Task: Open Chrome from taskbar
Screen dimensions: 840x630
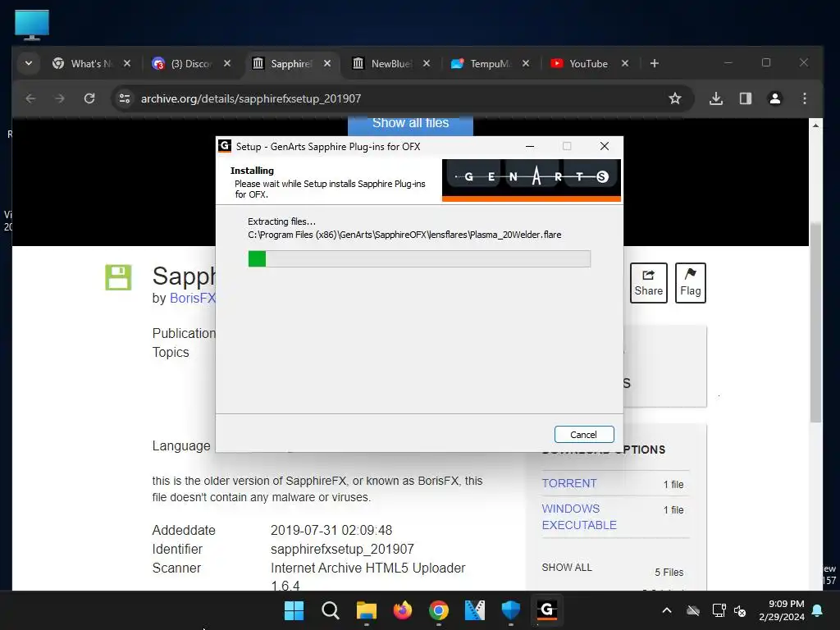Action: click(439, 610)
